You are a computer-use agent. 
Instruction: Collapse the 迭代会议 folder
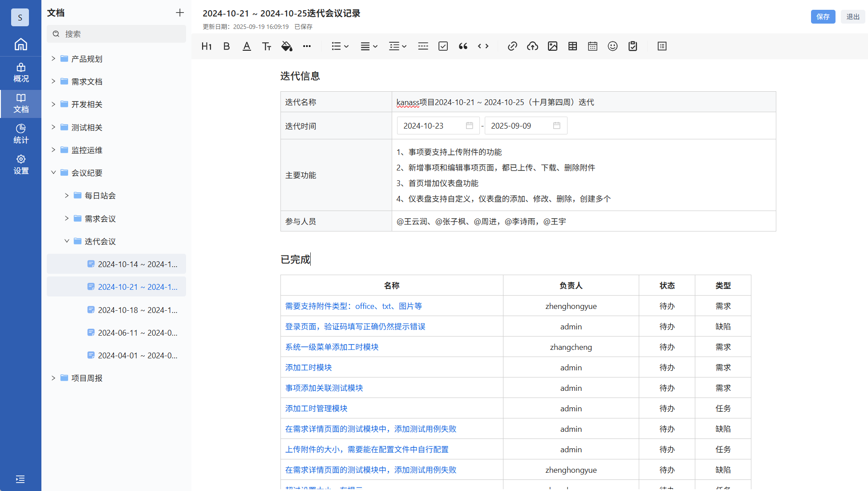pyautogui.click(x=67, y=241)
